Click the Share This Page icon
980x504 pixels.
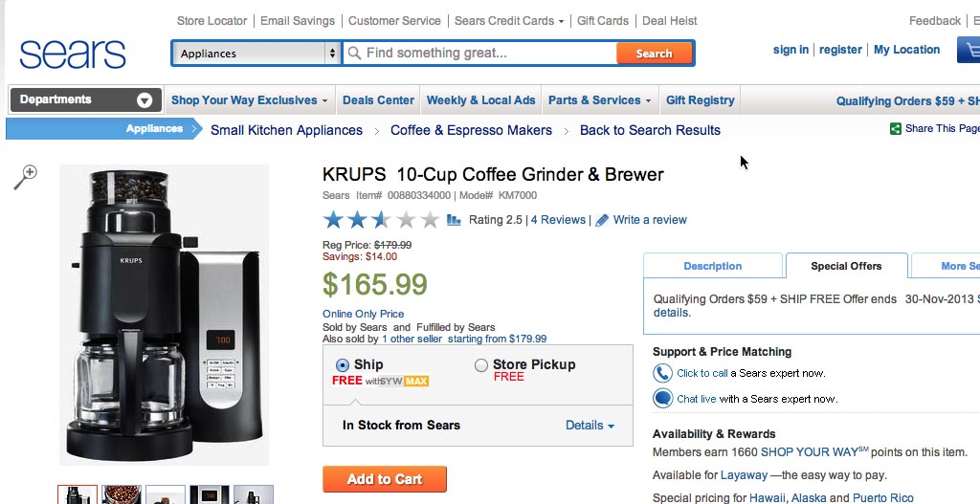click(x=895, y=129)
